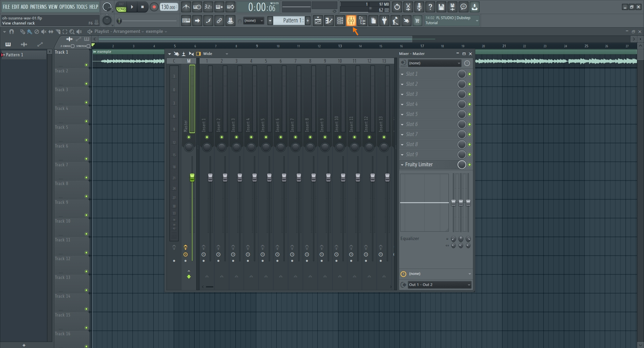Click the One-click audio recording microphone icon
Screen dimensions: 644x348
tap(419, 7)
